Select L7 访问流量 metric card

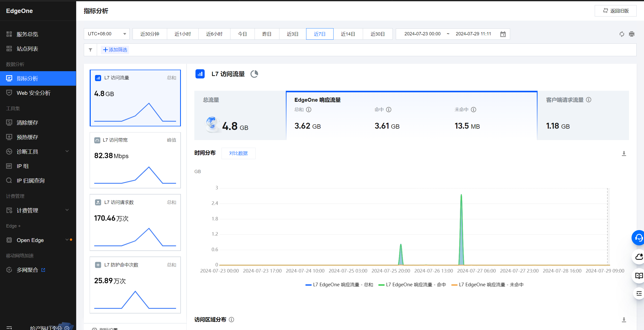tap(135, 98)
